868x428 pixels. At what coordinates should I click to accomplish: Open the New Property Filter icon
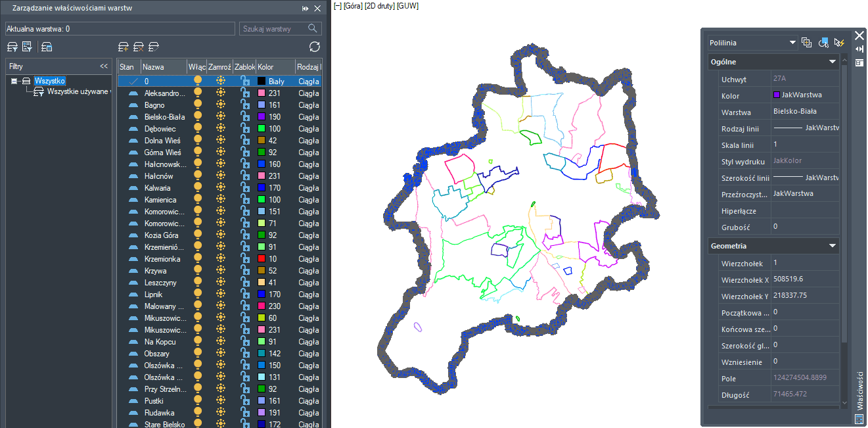pyautogui.click(x=12, y=47)
